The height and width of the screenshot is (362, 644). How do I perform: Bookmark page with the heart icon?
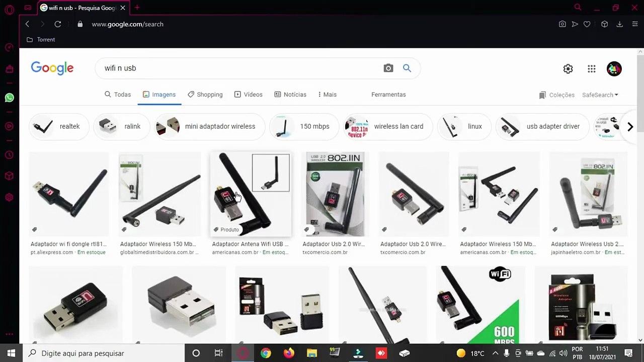coord(587,24)
